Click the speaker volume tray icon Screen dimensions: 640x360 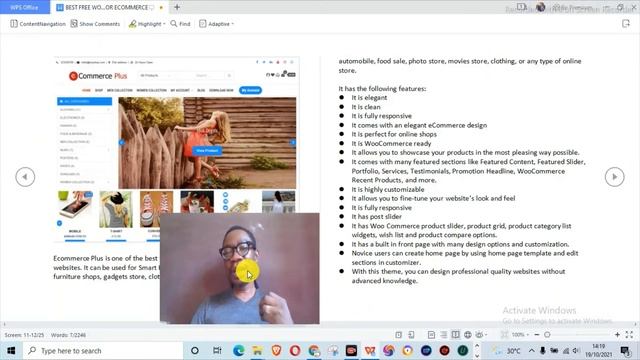point(576,351)
